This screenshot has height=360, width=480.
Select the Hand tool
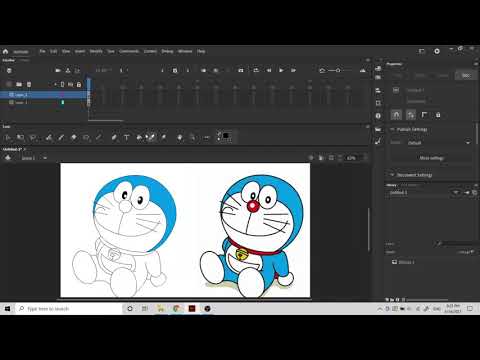click(x=180, y=137)
